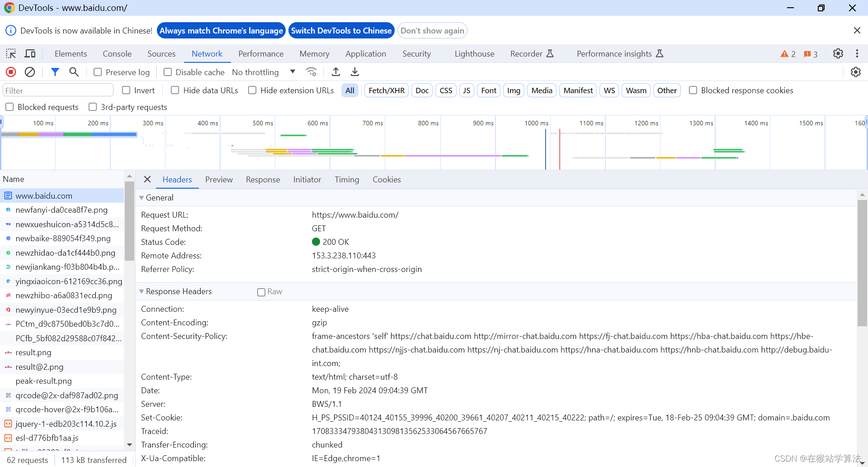Toggle the device toolbar icon
868x467 pixels.
point(30,54)
